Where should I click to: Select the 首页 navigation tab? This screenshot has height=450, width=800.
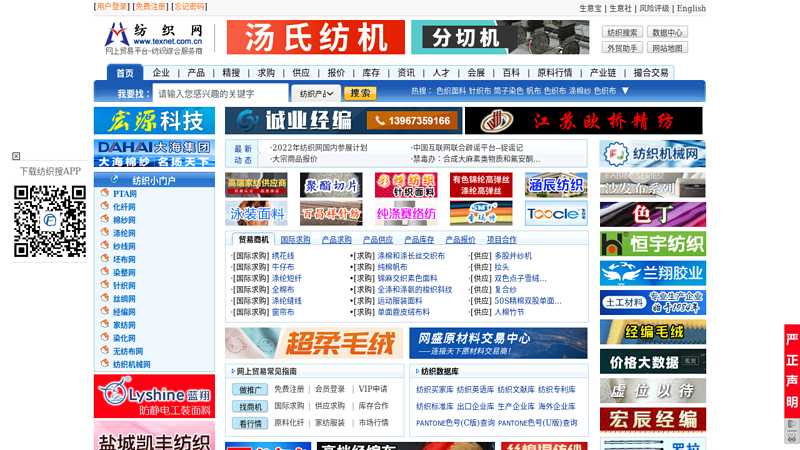[125, 73]
